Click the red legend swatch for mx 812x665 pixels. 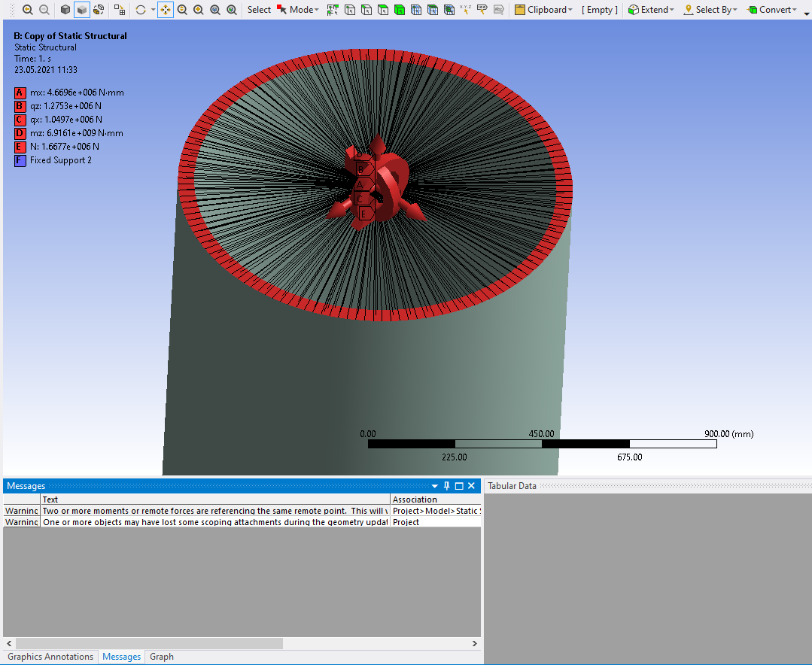[20, 93]
